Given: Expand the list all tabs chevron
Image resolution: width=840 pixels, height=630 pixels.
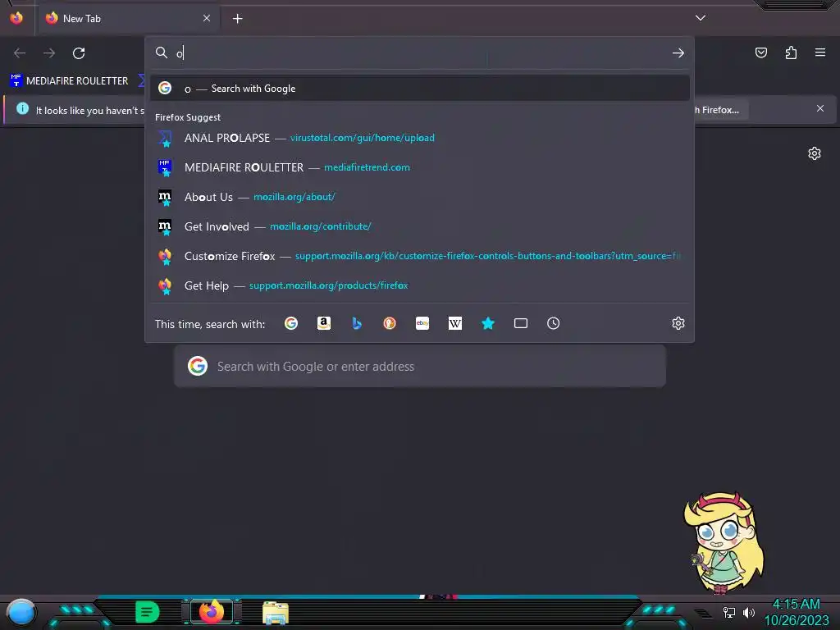Looking at the screenshot, I should click(x=701, y=18).
